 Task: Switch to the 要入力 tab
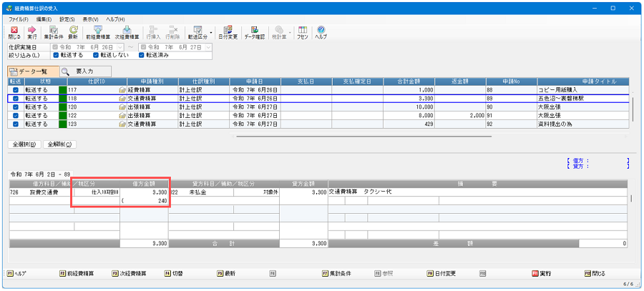[x=85, y=71]
